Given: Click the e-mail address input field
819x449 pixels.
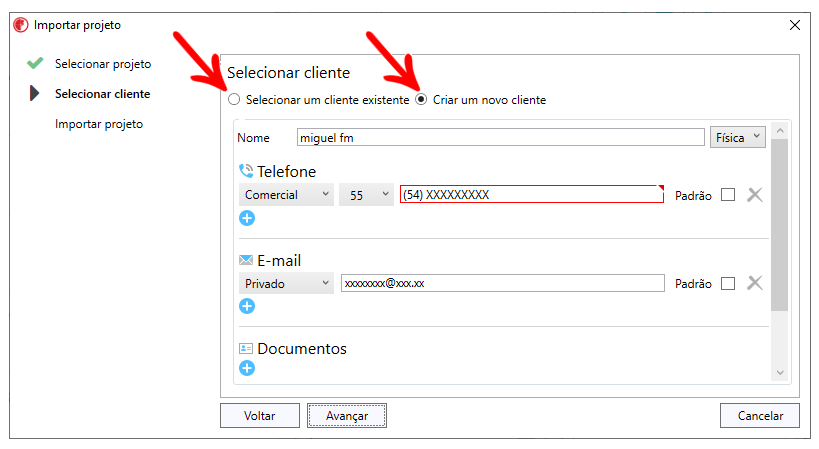Looking at the screenshot, I should 502,283.
